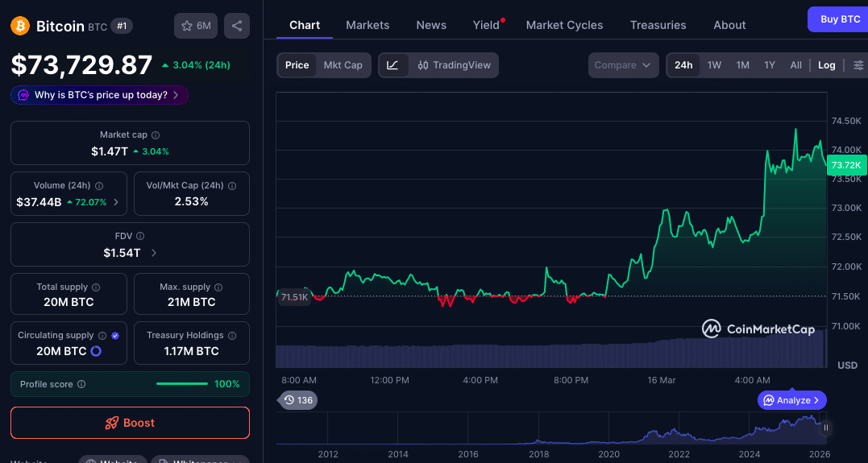Toggle the Log scale option

(x=826, y=65)
